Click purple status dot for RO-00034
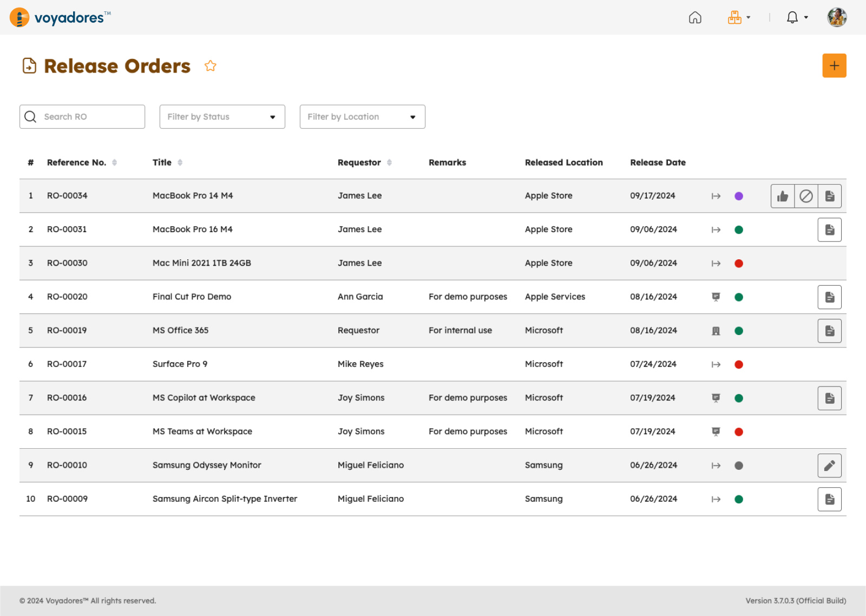The image size is (866, 616). click(x=739, y=196)
